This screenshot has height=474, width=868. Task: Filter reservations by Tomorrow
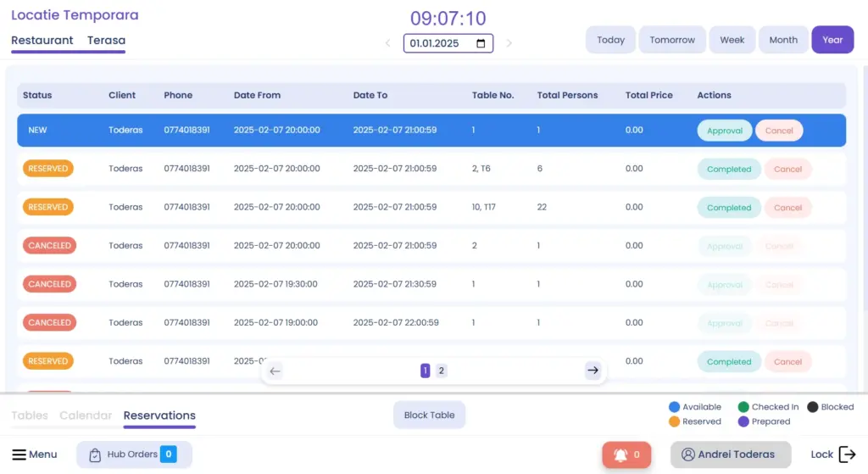point(672,40)
